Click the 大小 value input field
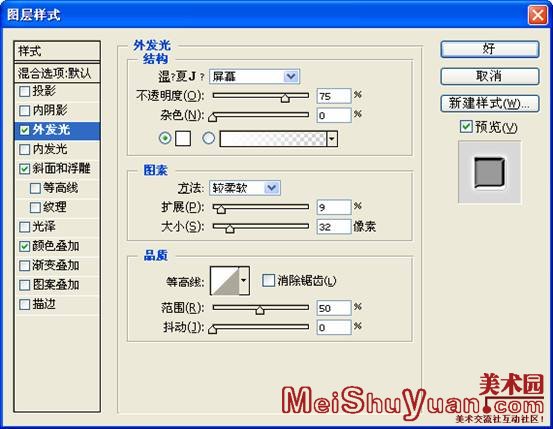553x429 pixels. click(x=334, y=226)
